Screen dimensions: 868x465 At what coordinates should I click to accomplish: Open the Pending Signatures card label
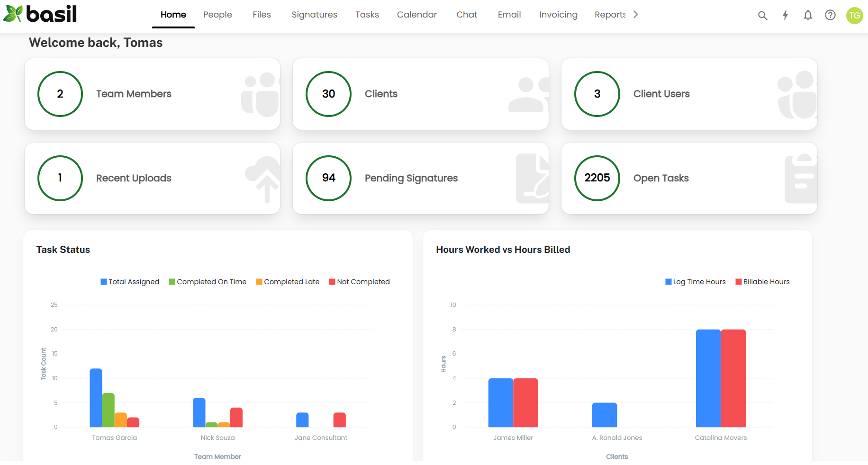tap(411, 178)
